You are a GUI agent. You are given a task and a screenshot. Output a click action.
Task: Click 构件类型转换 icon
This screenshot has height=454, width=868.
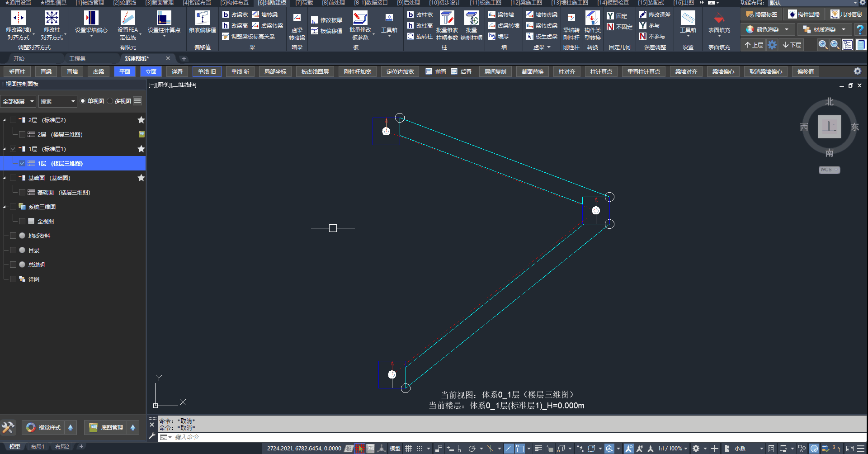point(592,18)
